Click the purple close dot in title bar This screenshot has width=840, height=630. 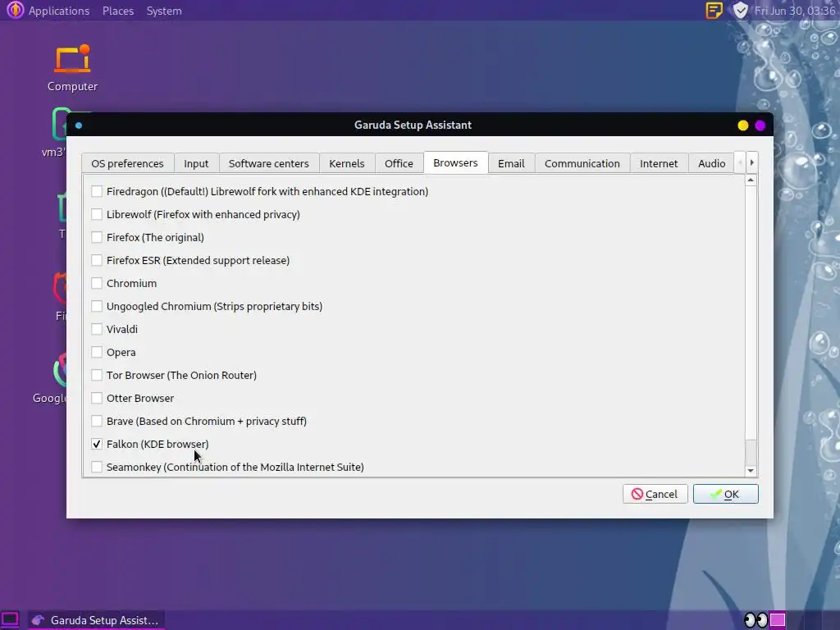click(760, 126)
